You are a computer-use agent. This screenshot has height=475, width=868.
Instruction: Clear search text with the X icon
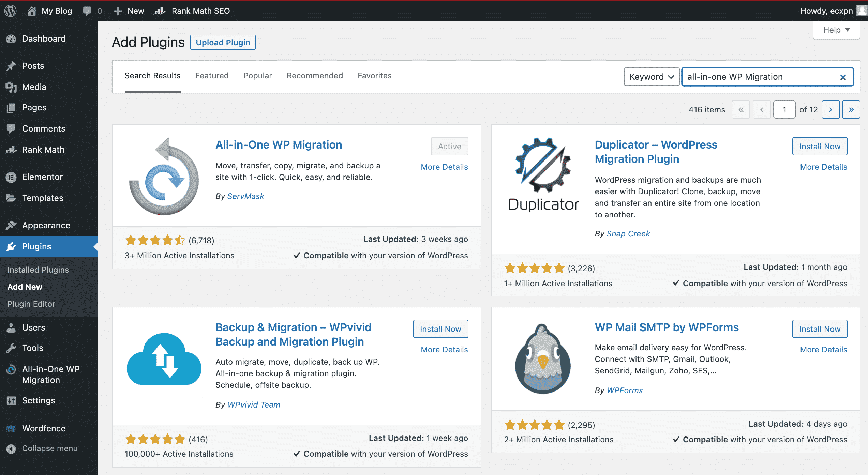tap(843, 77)
